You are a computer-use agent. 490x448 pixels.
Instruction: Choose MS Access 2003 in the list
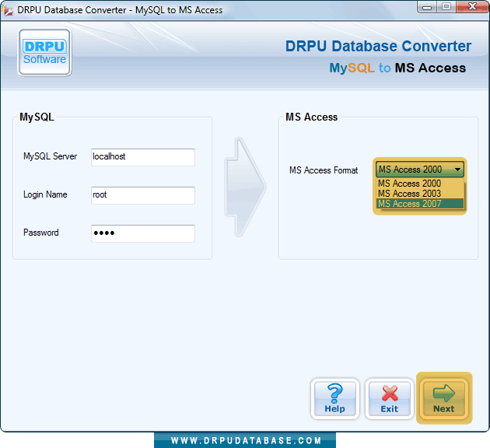click(420, 194)
